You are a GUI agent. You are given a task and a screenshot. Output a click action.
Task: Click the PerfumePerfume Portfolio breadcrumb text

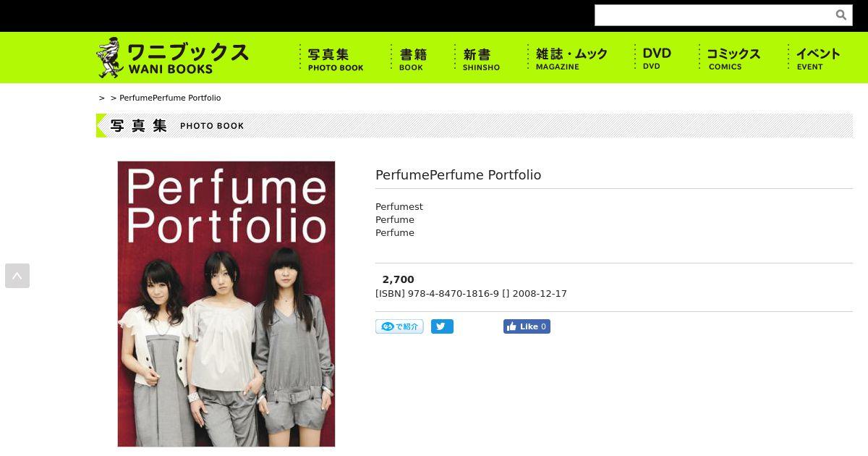point(170,98)
